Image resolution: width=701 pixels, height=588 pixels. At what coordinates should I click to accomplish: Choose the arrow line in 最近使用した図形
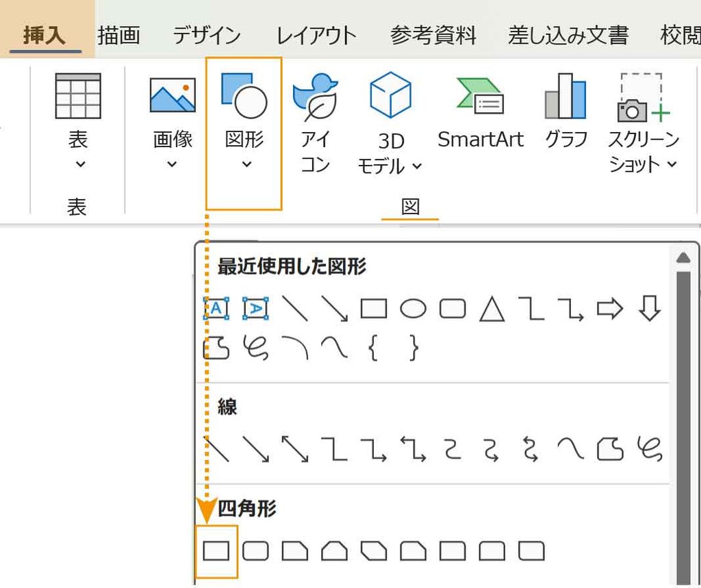334,309
